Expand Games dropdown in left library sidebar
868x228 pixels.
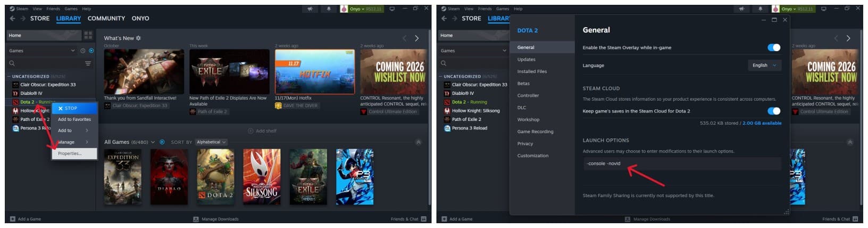pos(42,51)
